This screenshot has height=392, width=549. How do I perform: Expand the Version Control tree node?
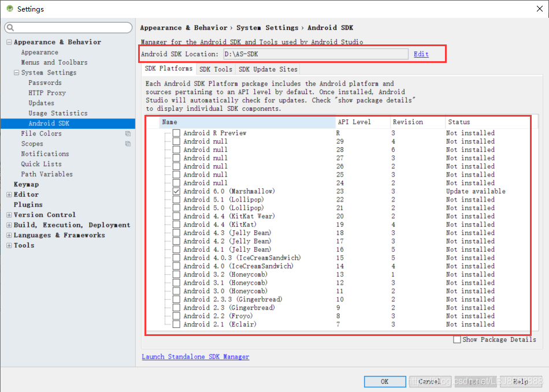click(x=9, y=215)
